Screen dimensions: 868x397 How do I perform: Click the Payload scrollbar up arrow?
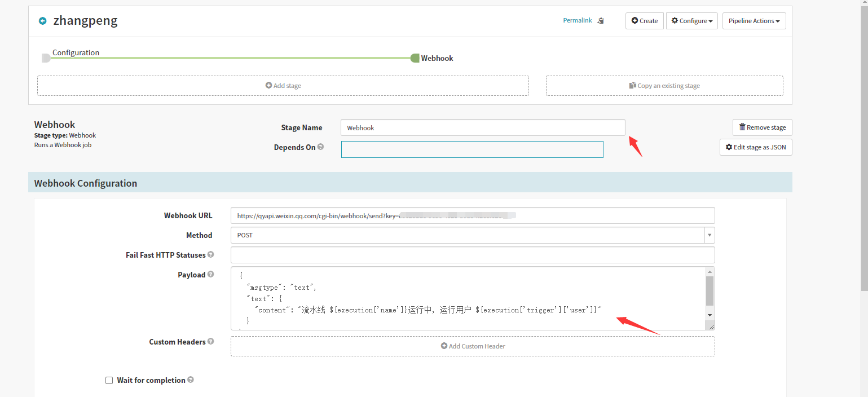coord(710,272)
